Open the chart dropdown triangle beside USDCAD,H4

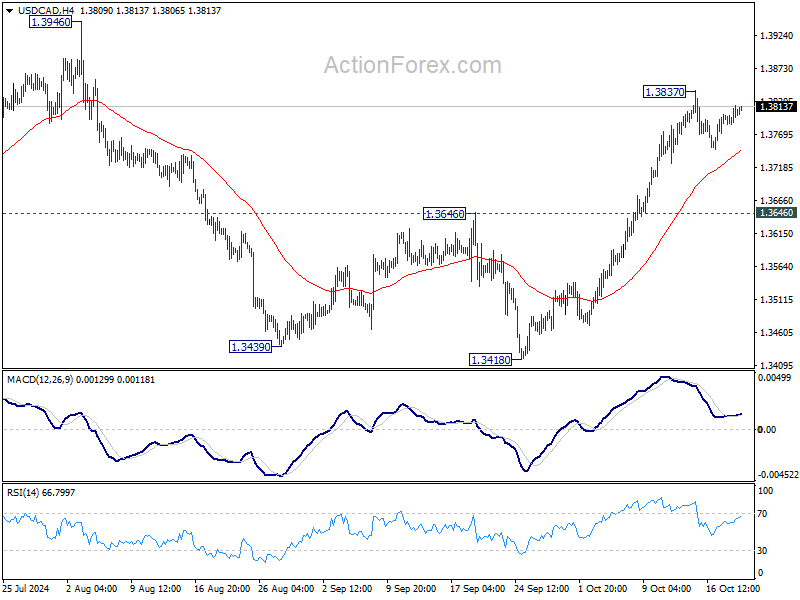(x=10, y=11)
